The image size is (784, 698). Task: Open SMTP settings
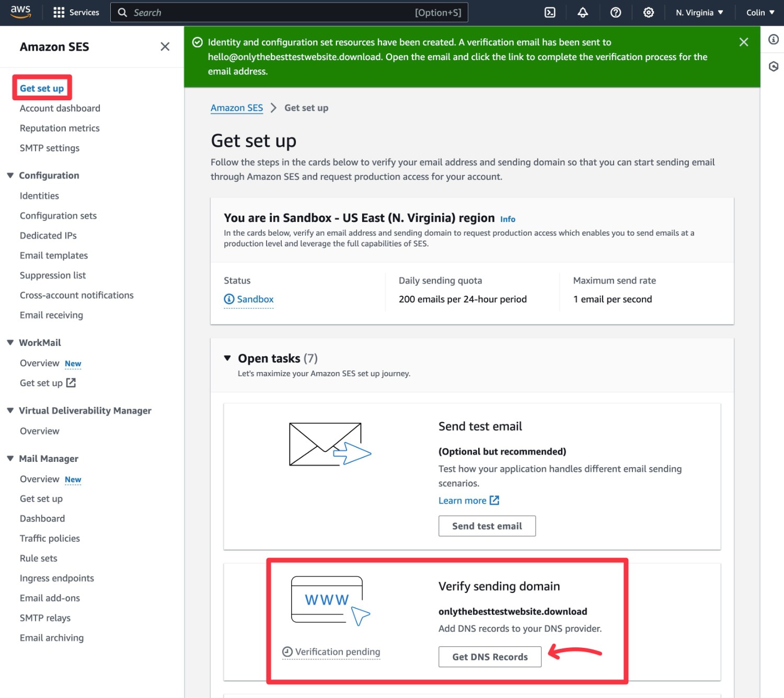[50, 148]
